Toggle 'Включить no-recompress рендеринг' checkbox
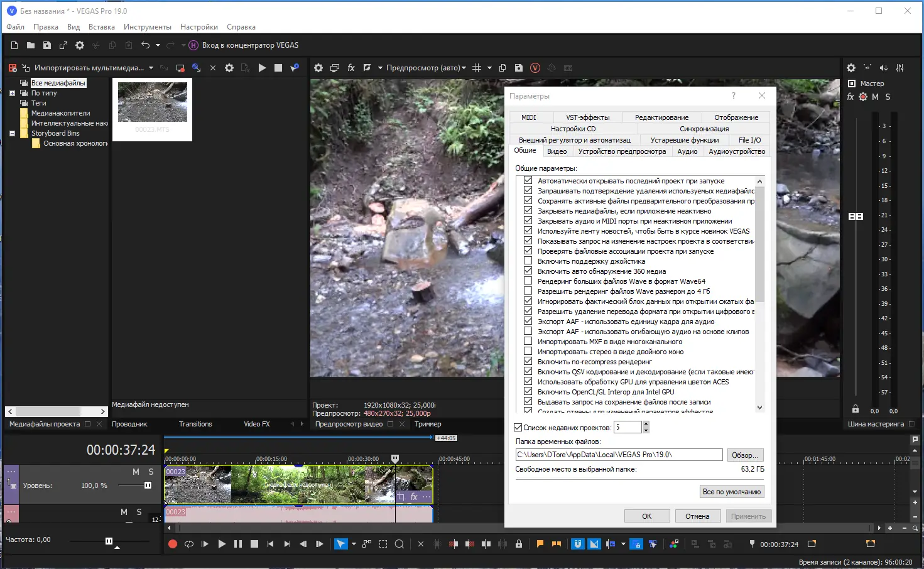This screenshot has width=924, height=569. (x=528, y=362)
